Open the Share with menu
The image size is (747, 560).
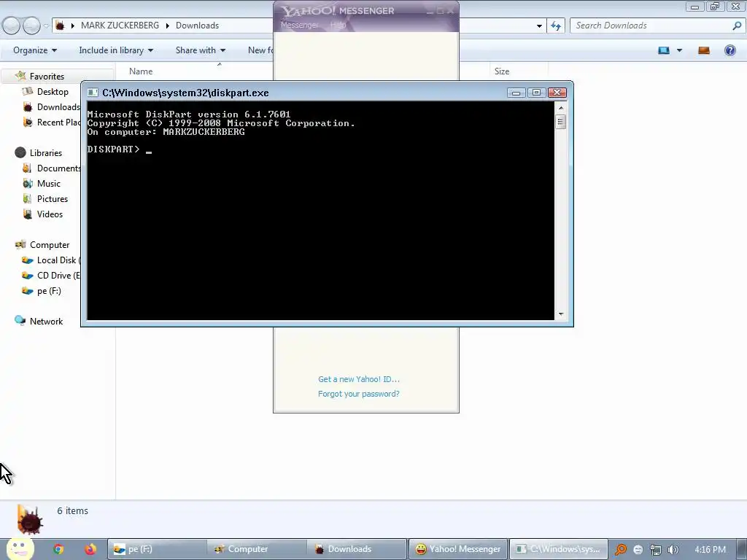coord(200,50)
